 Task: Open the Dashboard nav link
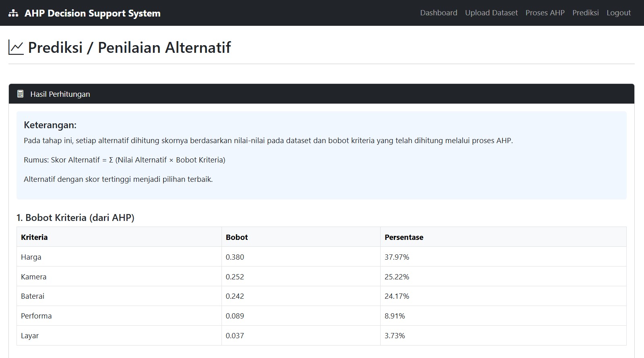(x=439, y=13)
